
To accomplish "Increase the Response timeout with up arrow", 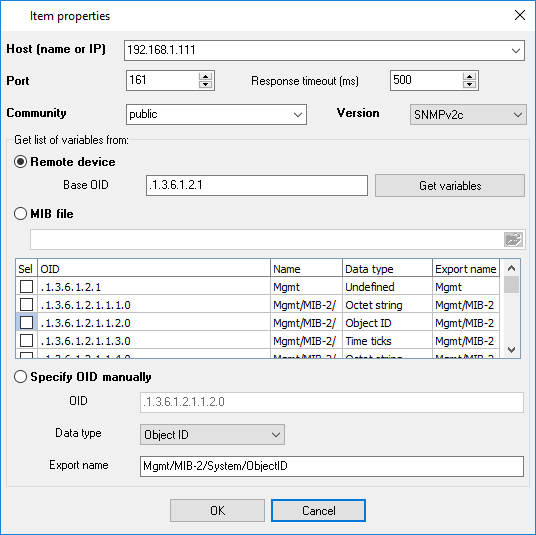I will [x=470, y=76].
